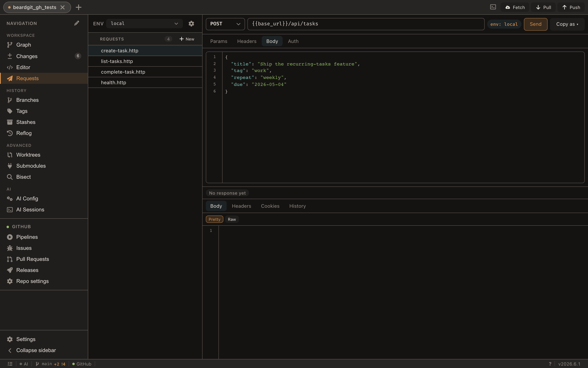Open the POST method dropdown

pos(225,24)
